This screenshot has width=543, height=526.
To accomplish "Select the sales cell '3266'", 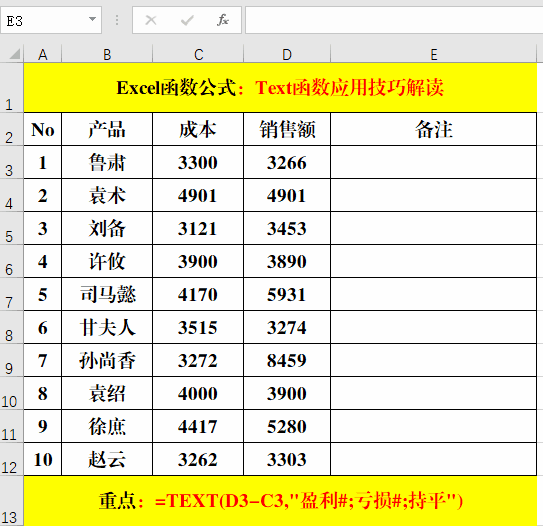I will coord(287,162).
